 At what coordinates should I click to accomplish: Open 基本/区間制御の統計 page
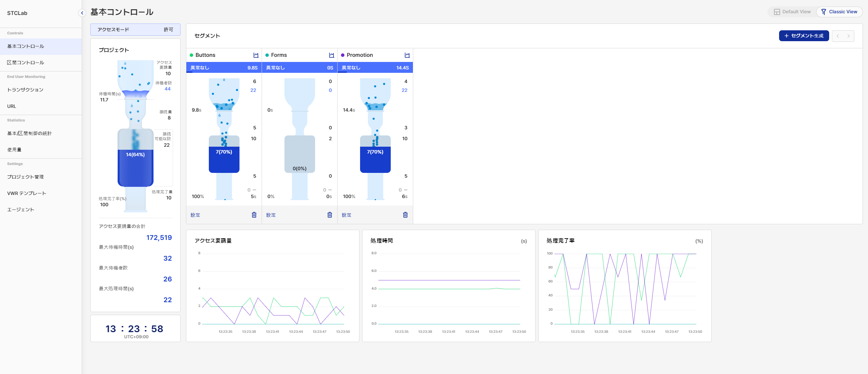point(41,133)
